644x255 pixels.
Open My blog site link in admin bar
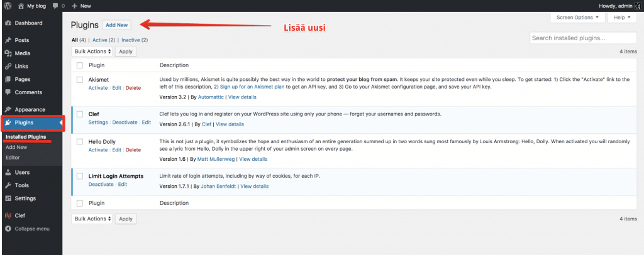[36, 6]
